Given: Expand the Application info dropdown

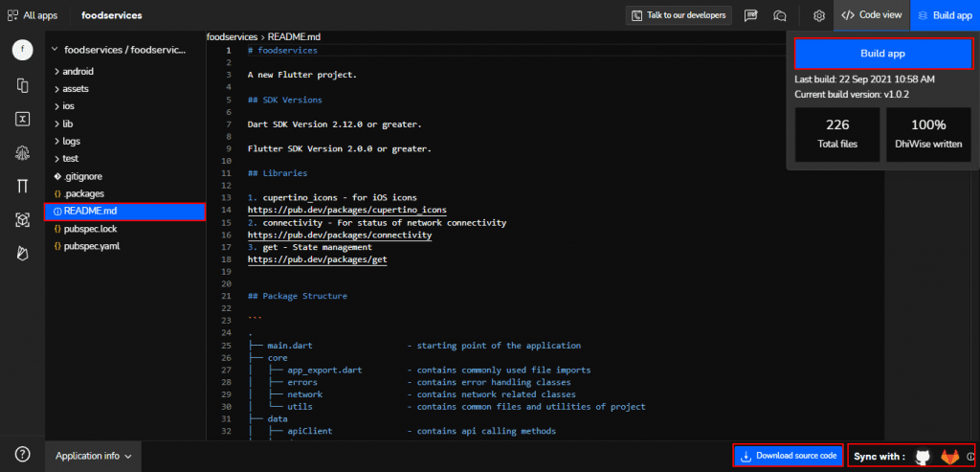Looking at the screenshot, I should tap(93, 456).
